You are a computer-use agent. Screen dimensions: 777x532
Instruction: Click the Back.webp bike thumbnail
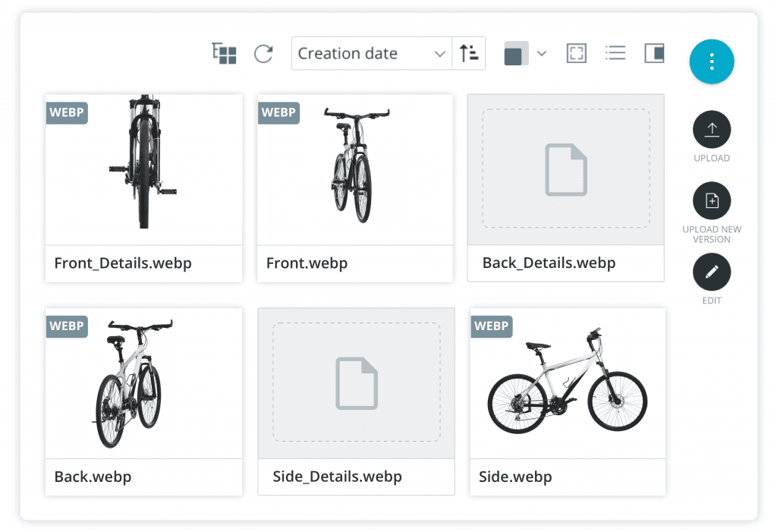pyautogui.click(x=143, y=383)
